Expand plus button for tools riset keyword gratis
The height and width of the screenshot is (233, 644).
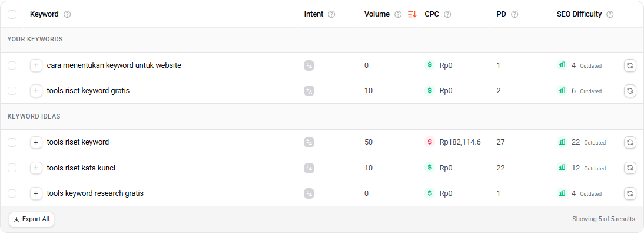36,91
